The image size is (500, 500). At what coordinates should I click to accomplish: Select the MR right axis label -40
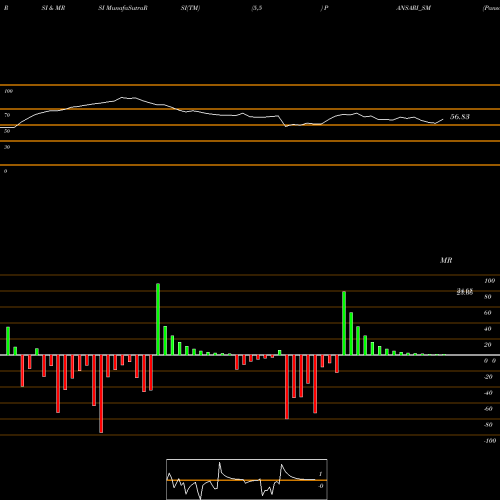click(488, 393)
